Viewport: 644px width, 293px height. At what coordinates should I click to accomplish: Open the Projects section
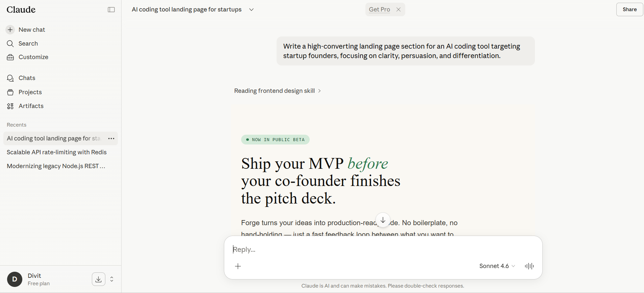click(30, 92)
